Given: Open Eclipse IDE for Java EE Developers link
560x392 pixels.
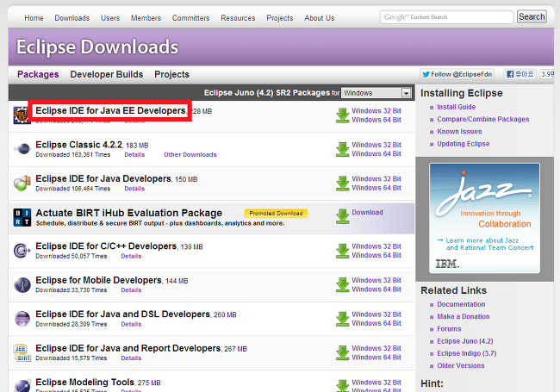Looking at the screenshot, I should pos(111,110).
